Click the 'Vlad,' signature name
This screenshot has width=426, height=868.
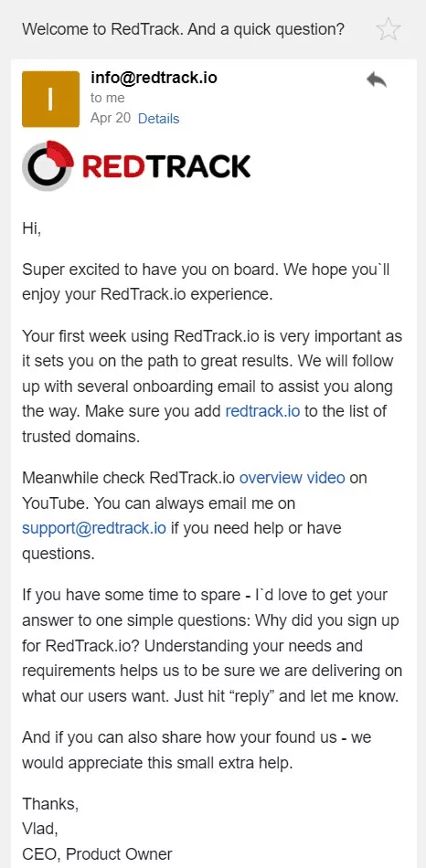point(40,829)
